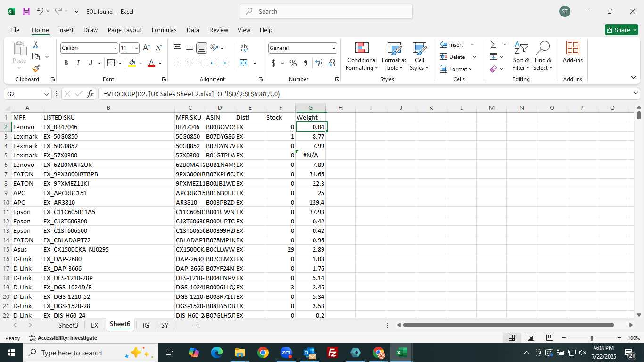Open Sort & Filter dropdown

[x=521, y=57]
